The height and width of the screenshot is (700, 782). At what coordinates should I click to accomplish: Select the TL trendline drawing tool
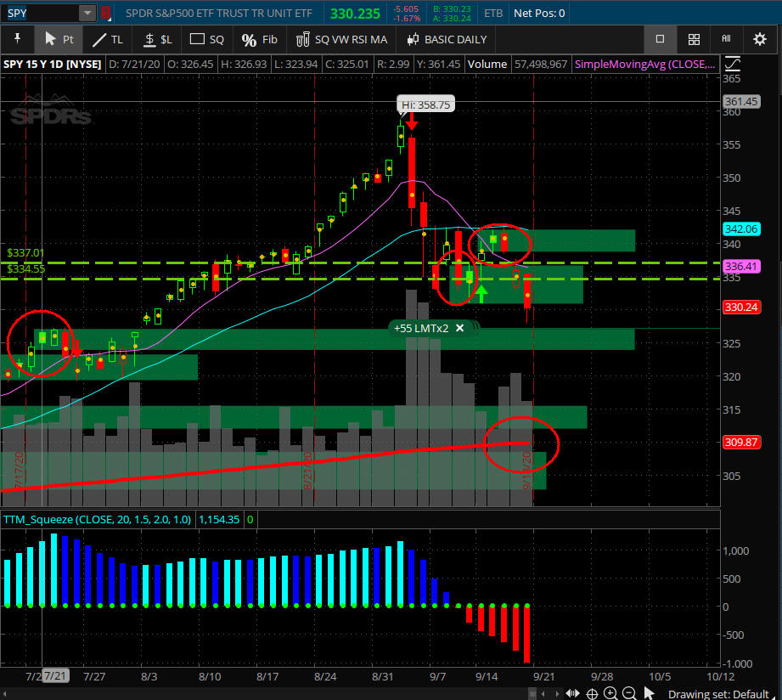[108, 39]
